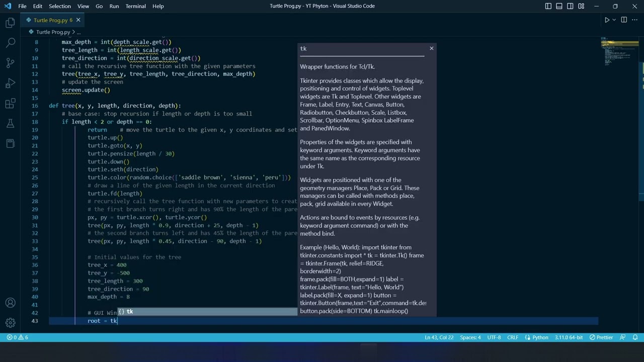
Task: Click the 'root = tk' line being typed
Action: [x=102, y=321]
